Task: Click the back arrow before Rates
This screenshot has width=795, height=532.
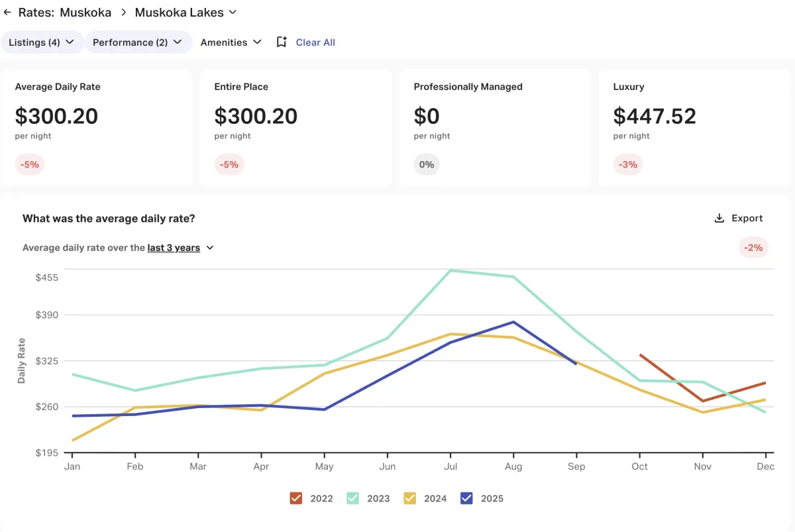Action: [7, 13]
